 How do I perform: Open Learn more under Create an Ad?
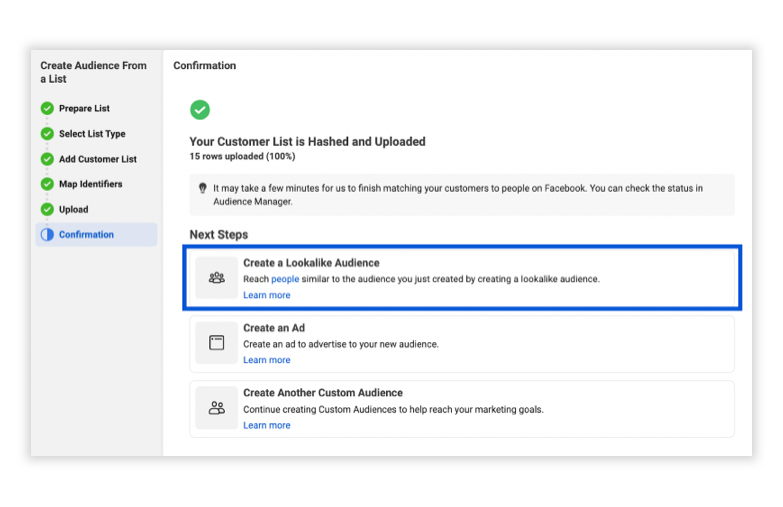(267, 360)
